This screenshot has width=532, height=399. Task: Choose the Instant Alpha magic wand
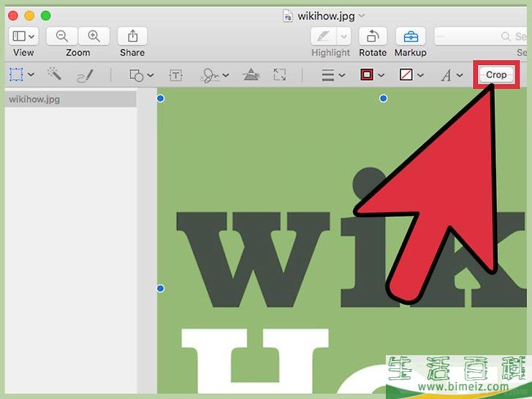pyautogui.click(x=54, y=74)
